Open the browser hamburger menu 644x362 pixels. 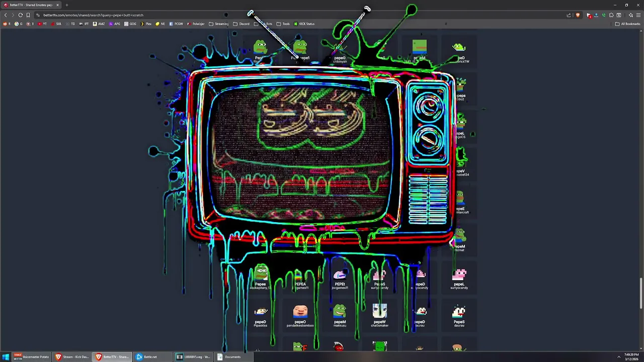coord(638,15)
